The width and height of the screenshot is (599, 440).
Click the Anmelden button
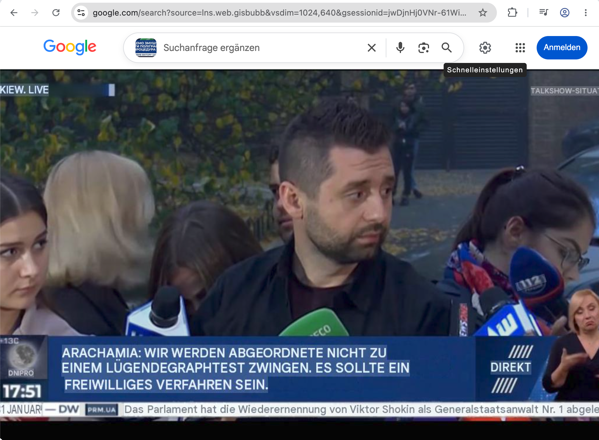[562, 47]
